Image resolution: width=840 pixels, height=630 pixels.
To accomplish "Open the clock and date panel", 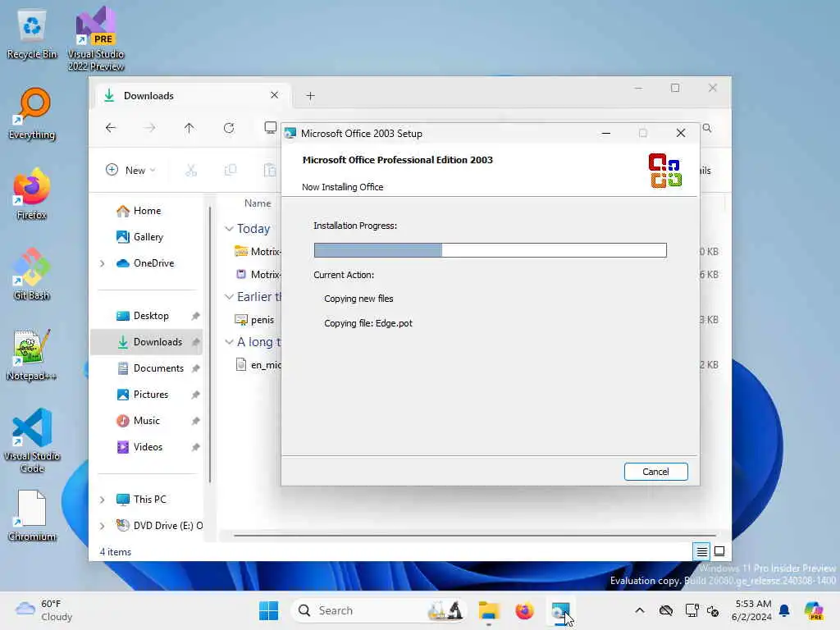I will [752, 610].
